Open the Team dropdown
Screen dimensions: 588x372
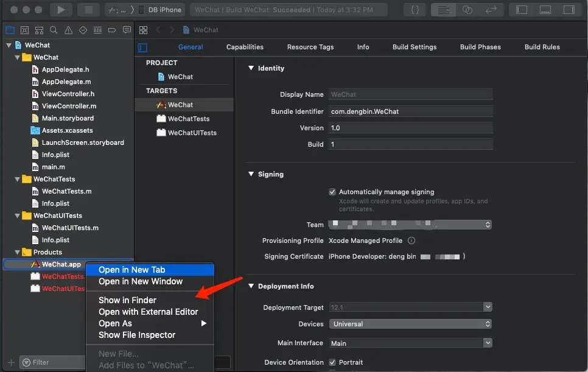tap(410, 224)
